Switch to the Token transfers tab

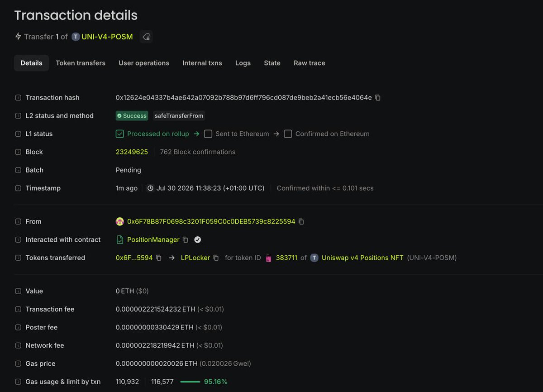tap(81, 63)
